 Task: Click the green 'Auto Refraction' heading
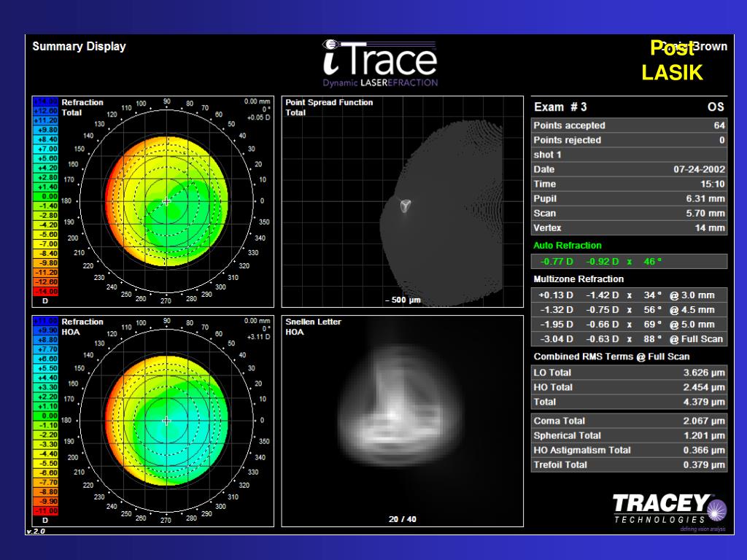568,246
